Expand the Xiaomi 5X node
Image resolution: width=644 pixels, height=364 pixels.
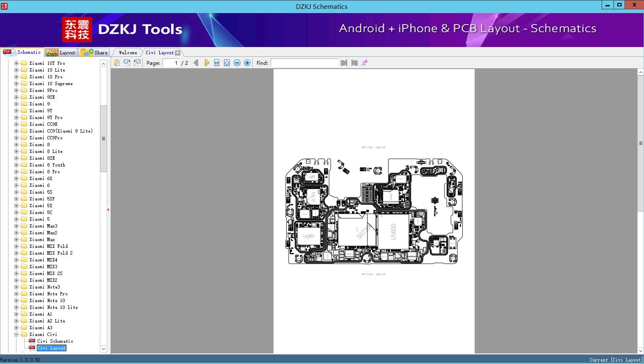[x=17, y=206]
